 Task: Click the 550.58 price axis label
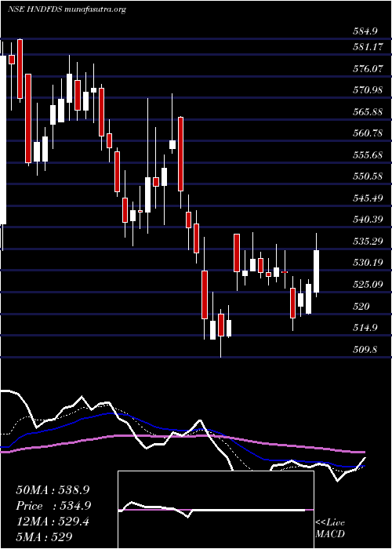(367, 176)
